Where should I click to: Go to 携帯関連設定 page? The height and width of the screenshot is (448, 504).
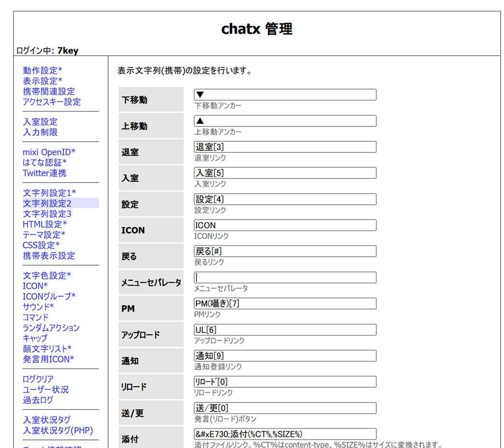point(49,91)
